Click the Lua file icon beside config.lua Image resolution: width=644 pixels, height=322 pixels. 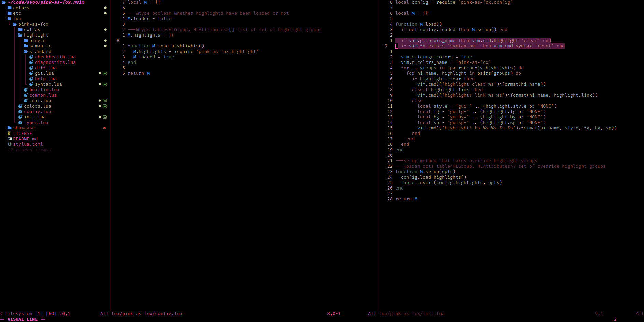point(20,112)
